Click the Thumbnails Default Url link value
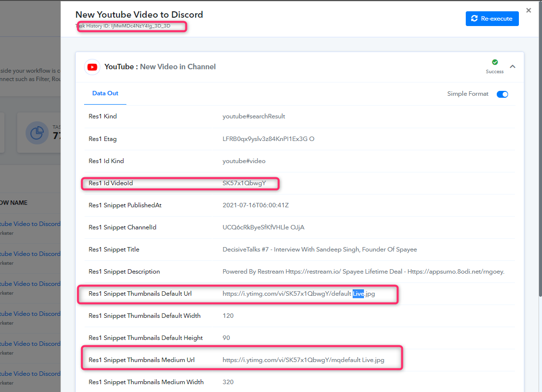 point(299,294)
